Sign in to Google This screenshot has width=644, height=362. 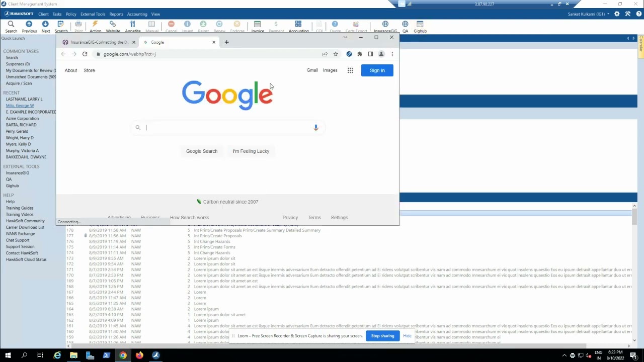377,70
